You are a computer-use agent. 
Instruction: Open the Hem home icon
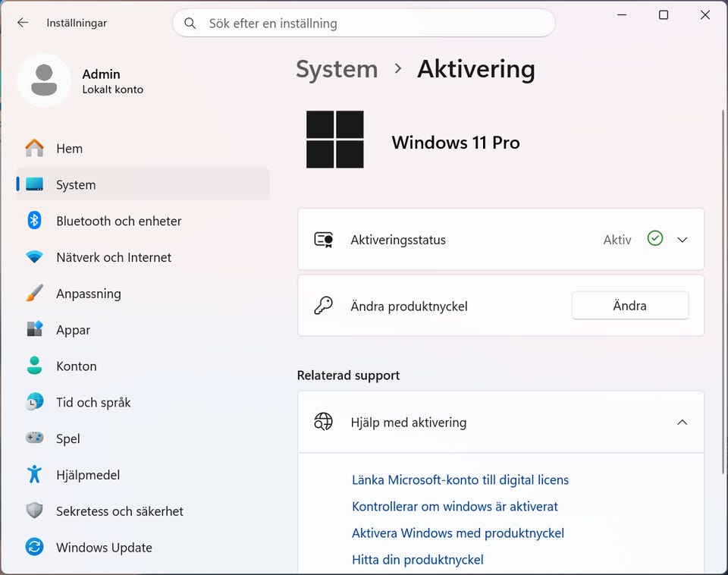click(34, 148)
